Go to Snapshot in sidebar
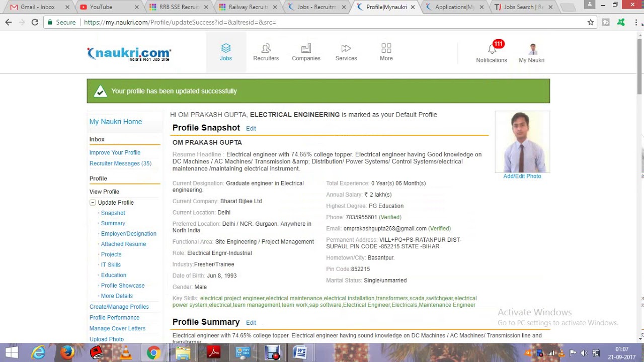This screenshot has width=644, height=362. pyautogui.click(x=113, y=213)
